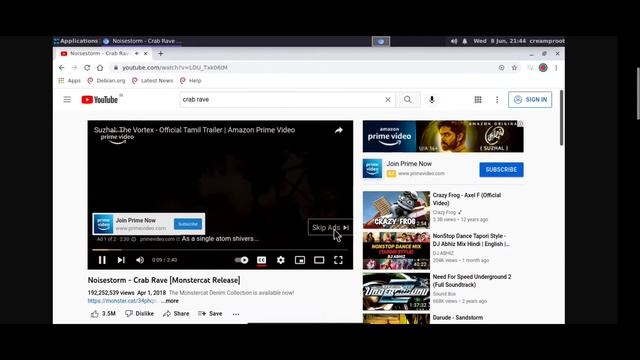Viewport: 640px width, 360px height.
Task: Toggle closed captions (CC) button
Action: click(261, 260)
